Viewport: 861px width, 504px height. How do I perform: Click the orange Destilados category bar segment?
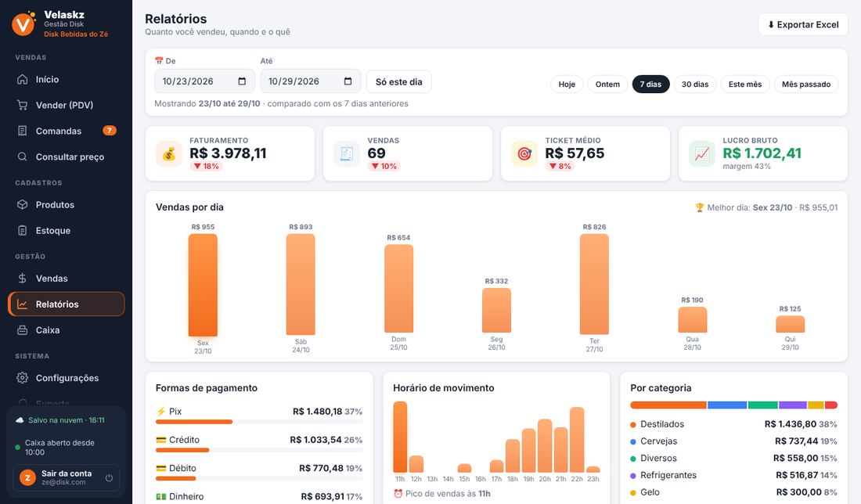tap(668, 405)
